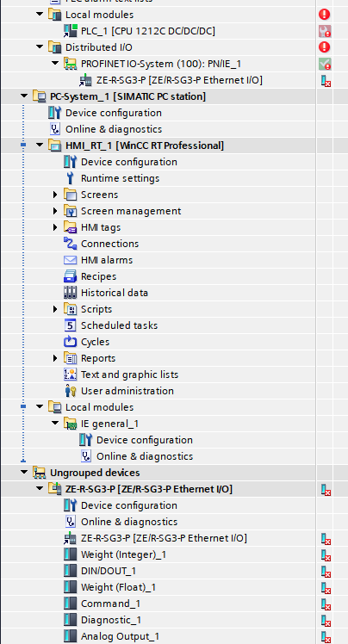This screenshot has height=644, width=348.
Task: Collapse the Distributed I/O folder
Action: point(40,46)
